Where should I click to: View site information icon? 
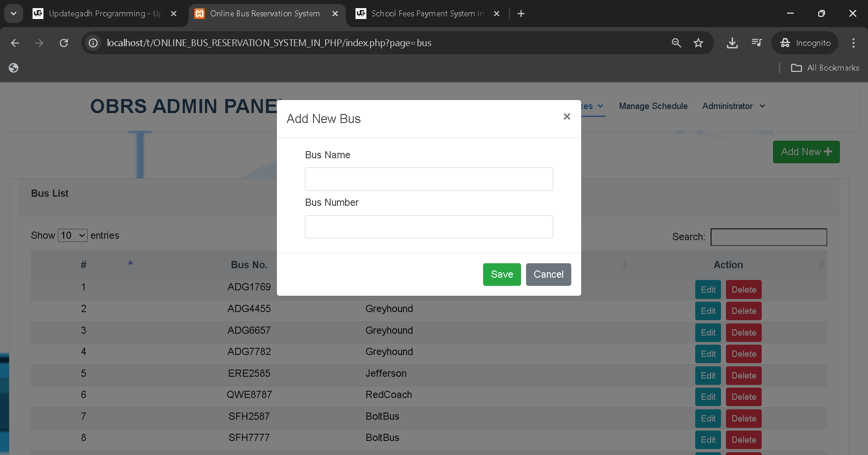click(x=93, y=43)
